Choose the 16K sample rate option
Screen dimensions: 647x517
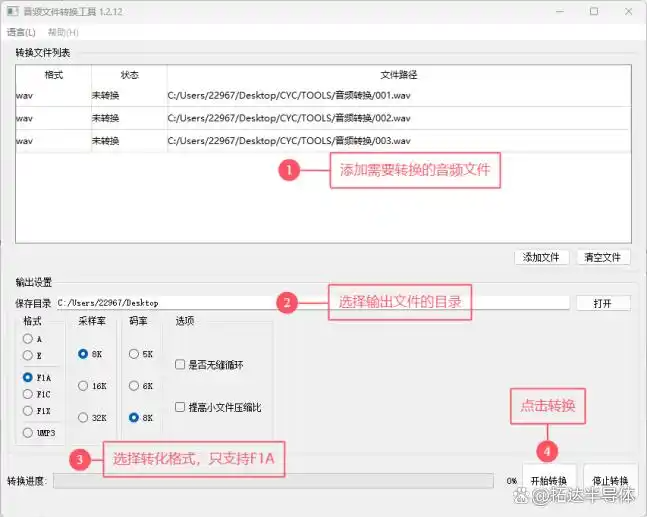click(x=83, y=385)
